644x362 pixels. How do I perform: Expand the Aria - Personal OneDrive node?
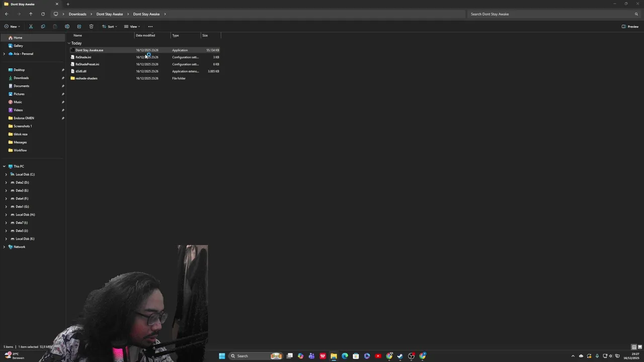click(4, 54)
